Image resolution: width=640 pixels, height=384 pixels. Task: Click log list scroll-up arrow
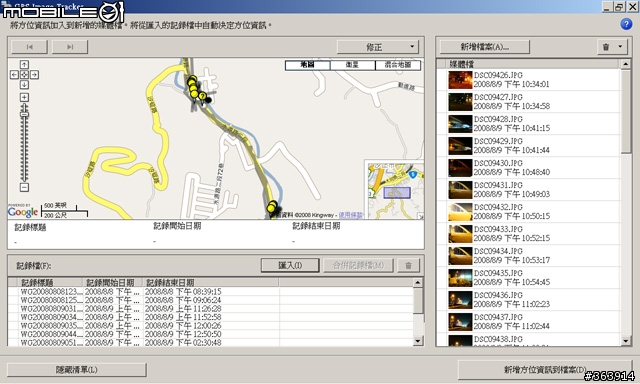click(x=418, y=282)
